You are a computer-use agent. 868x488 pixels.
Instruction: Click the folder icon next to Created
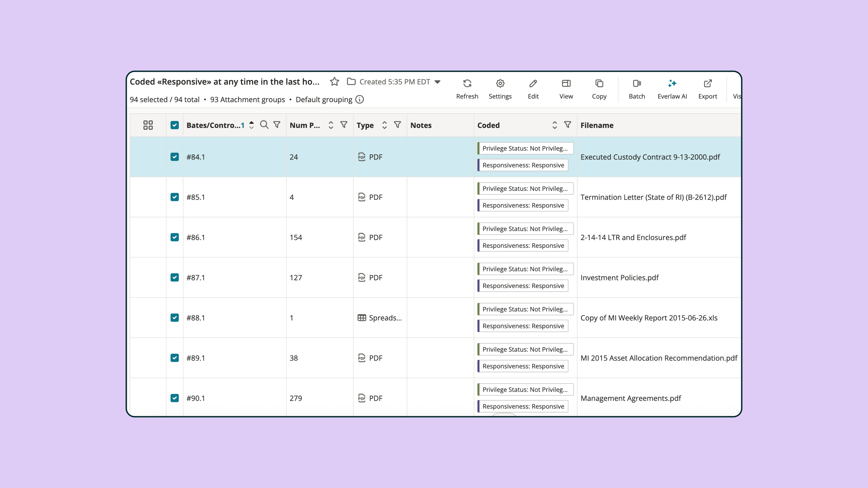(x=351, y=82)
